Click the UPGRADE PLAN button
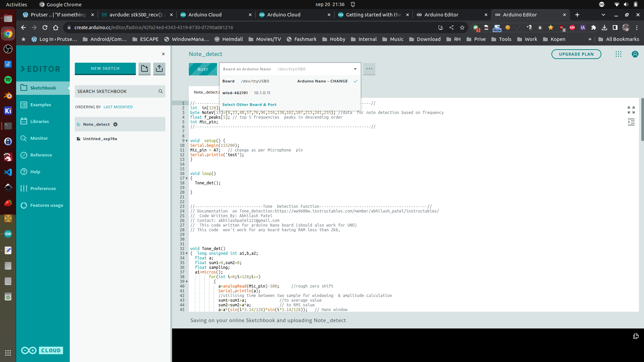This screenshot has width=644, height=362. click(576, 54)
